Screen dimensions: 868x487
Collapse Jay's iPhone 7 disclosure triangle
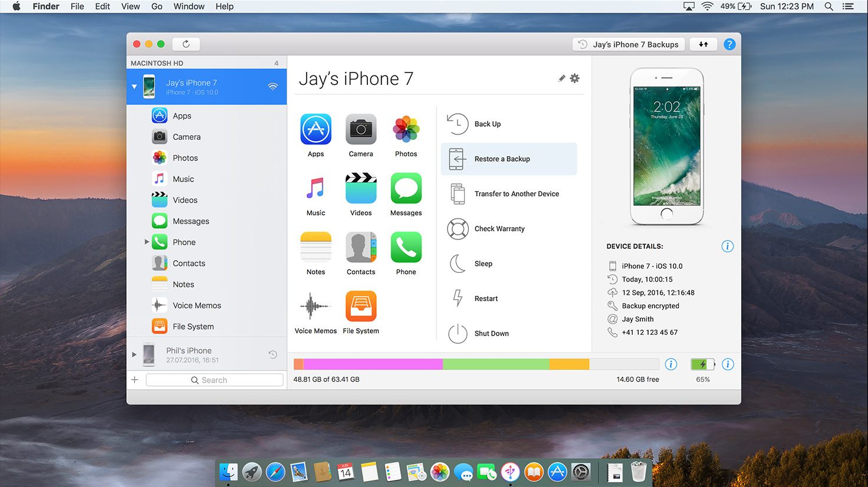134,87
